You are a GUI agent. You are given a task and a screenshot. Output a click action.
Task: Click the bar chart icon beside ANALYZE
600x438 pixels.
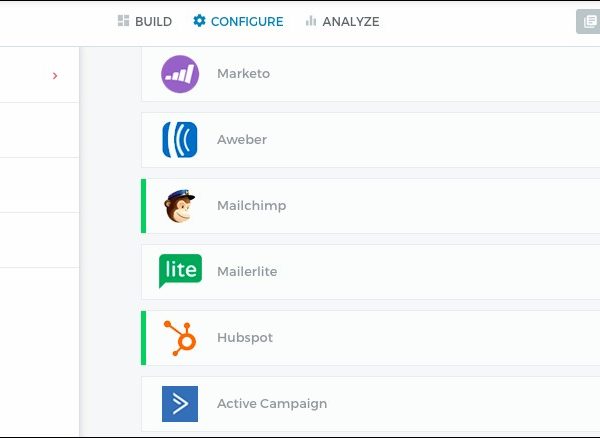point(311,21)
